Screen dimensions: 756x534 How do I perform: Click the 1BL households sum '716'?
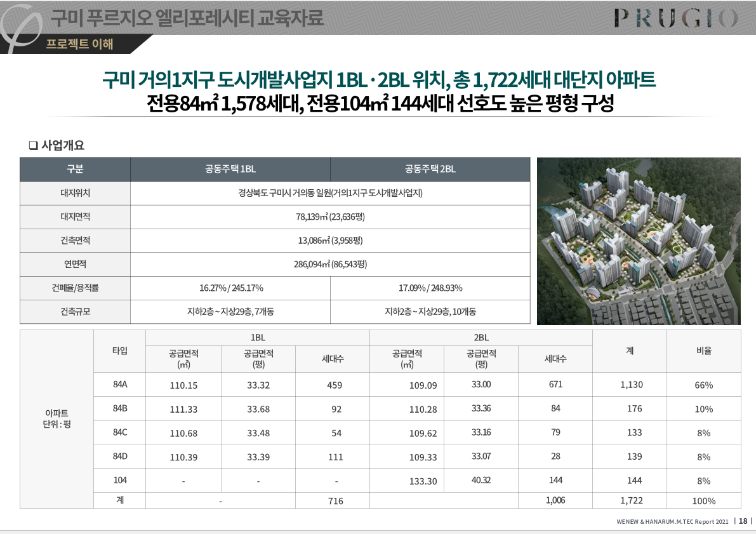point(335,501)
